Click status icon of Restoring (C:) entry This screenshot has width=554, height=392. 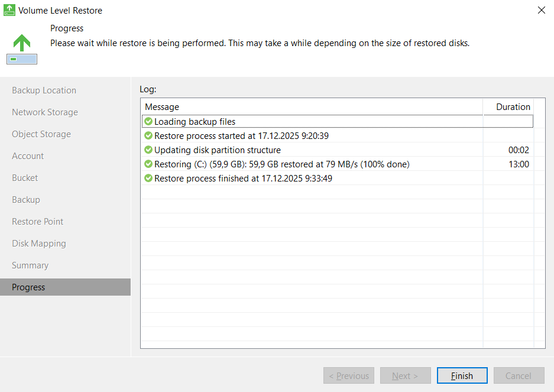coord(148,164)
